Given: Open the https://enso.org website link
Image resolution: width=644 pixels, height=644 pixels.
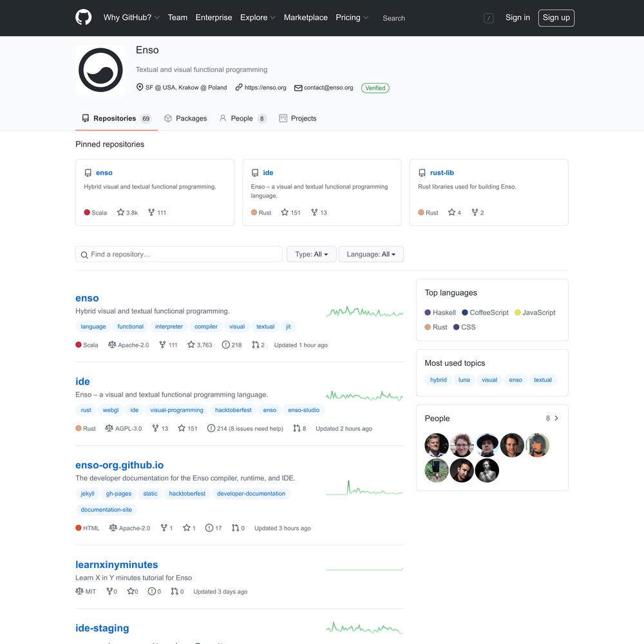Looking at the screenshot, I should pyautogui.click(x=265, y=88).
